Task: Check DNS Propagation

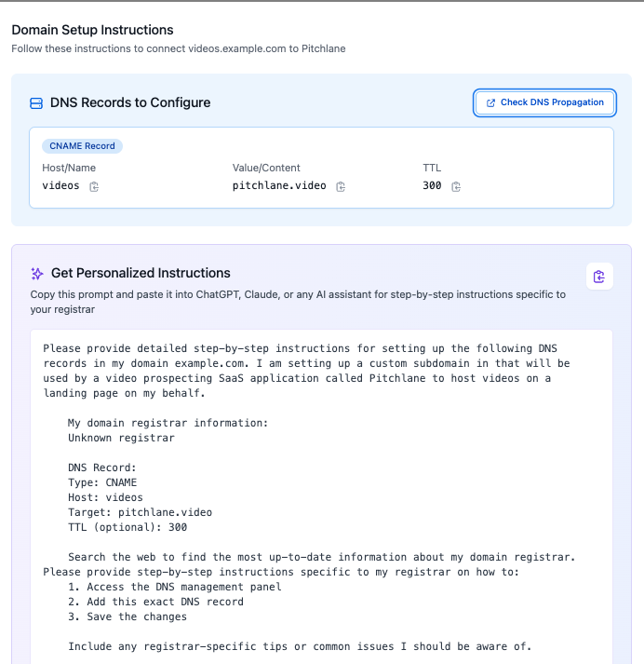Action: [x=544, y=102]
